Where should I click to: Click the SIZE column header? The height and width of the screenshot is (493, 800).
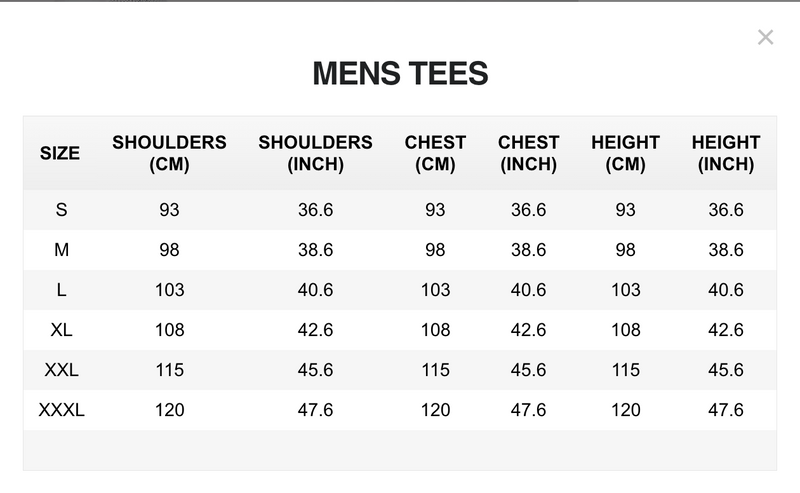point(60,154)
